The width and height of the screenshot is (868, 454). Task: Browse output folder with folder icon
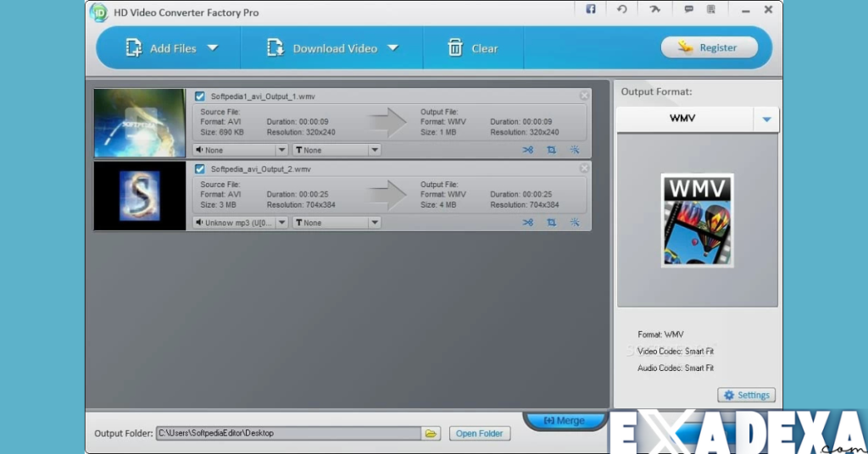pos(431,434)
